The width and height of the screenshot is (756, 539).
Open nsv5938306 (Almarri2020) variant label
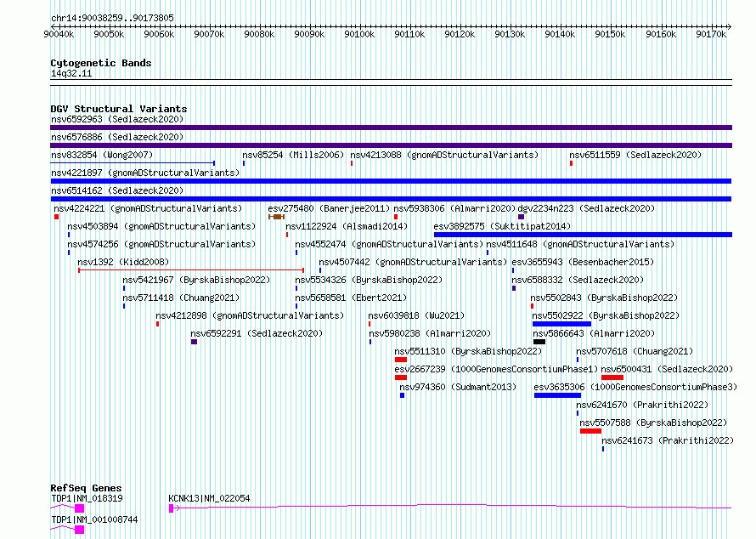click(454, 208)
